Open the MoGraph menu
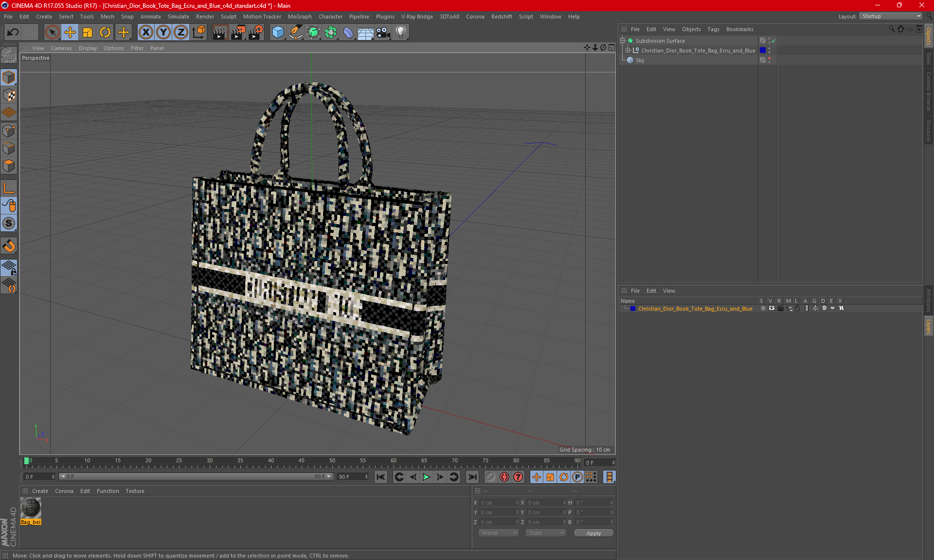Screen dimensions: 934x560 [x=299, y=17]
